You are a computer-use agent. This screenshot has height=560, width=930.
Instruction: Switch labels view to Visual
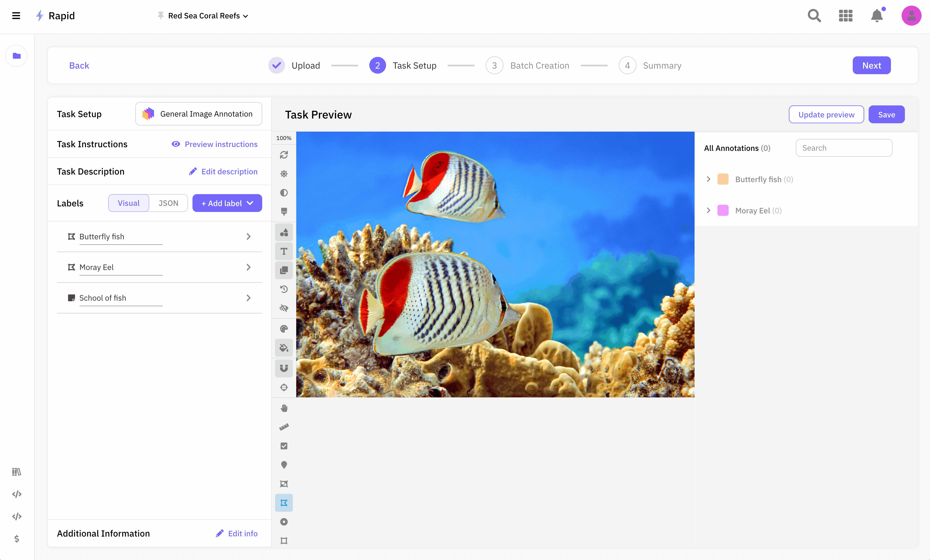pos(128,203)
